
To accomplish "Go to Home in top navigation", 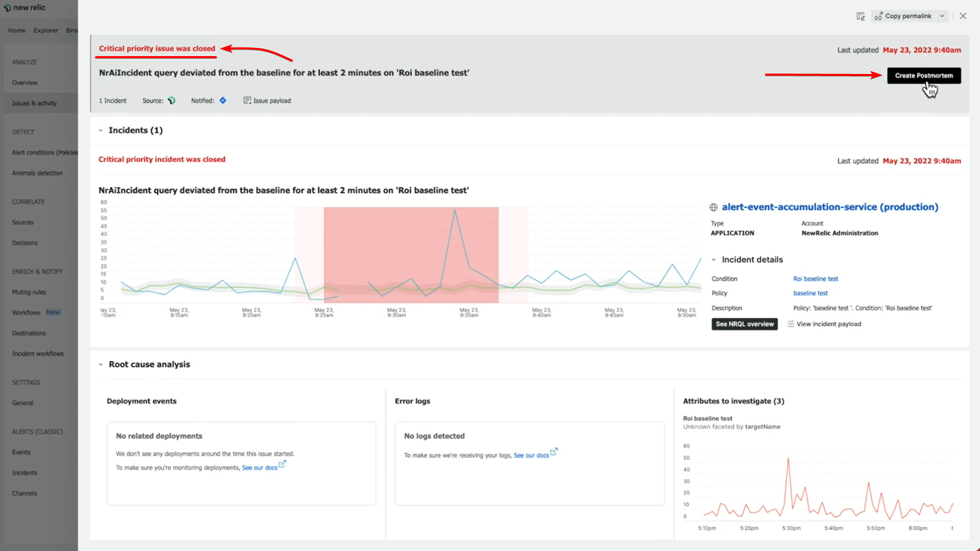I will pyautogui.click(x=17, y=31).
